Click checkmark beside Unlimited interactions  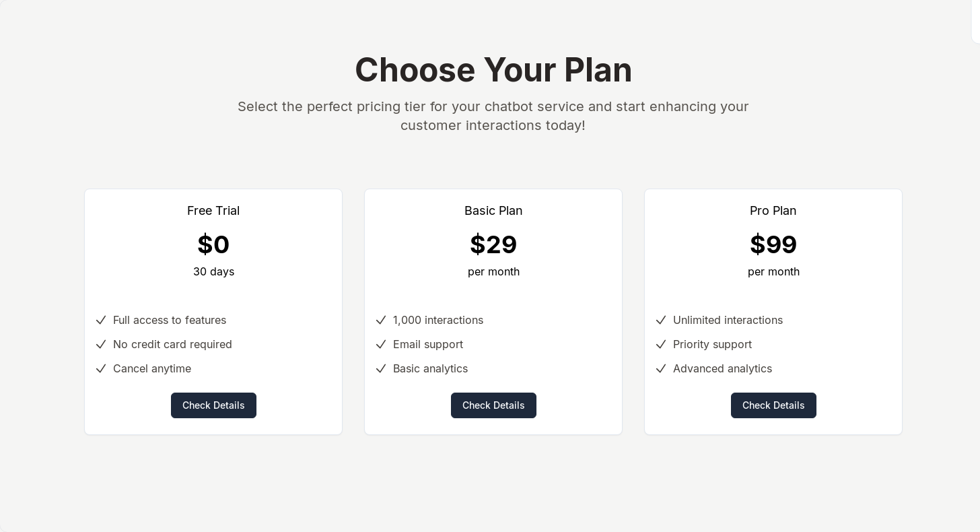[x=661, y=320]
